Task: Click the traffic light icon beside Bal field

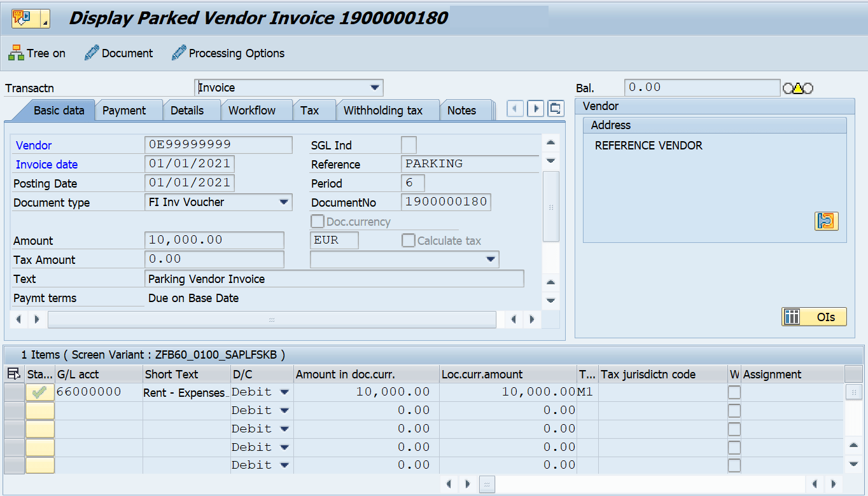Action: 799,87
